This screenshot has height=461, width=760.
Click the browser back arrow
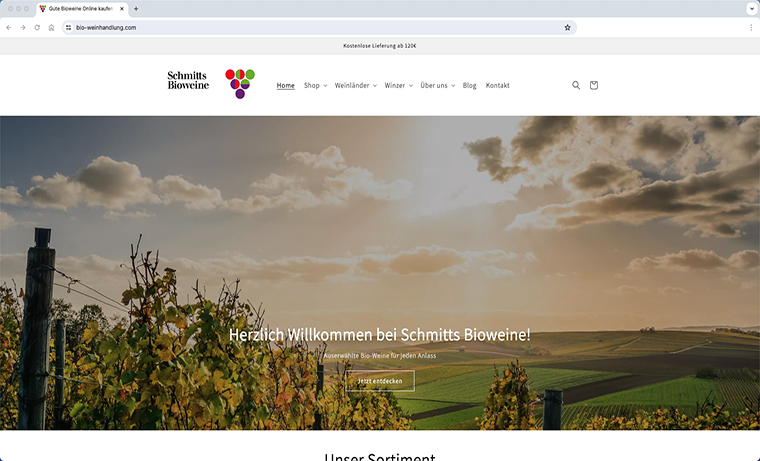pyautogui.click(x=9, y=28)
